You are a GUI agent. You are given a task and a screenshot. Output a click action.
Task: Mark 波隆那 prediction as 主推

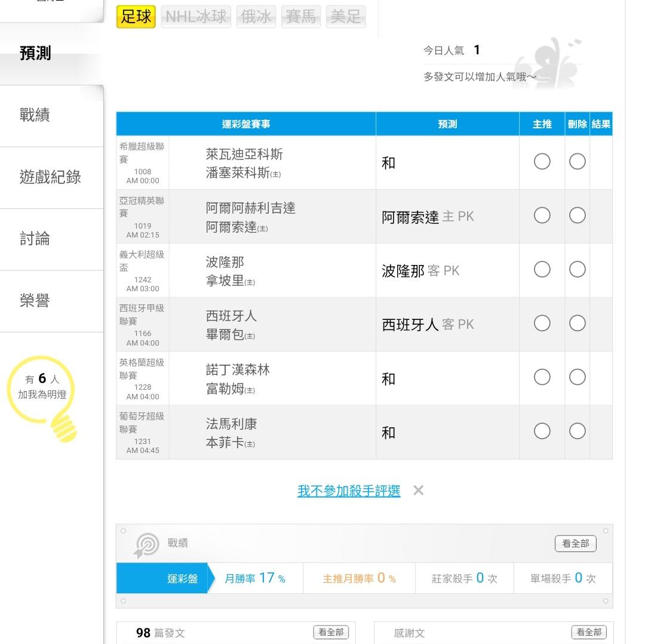(x=542, y=269)
